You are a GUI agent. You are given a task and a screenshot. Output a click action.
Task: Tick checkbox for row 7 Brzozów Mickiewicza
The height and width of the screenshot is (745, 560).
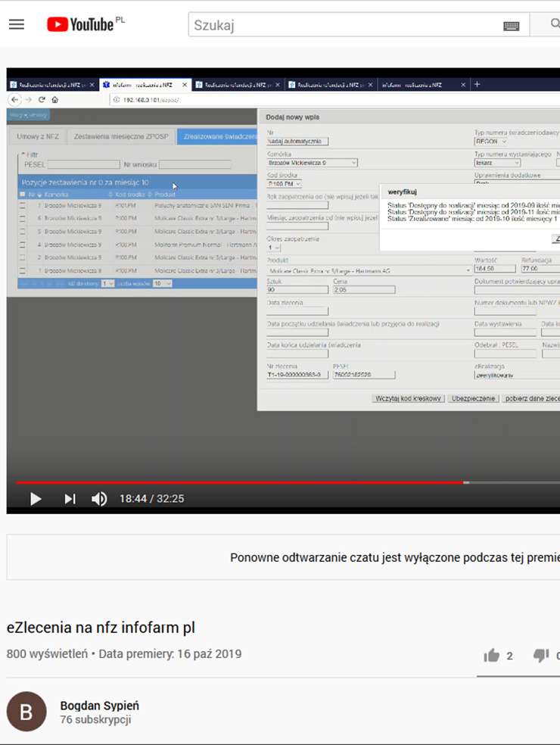click(22, 206)
